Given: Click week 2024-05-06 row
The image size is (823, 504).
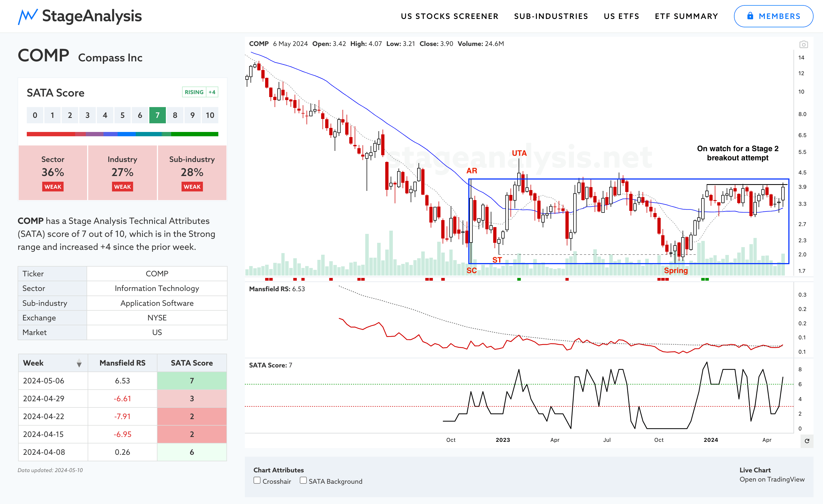Looking at the screenshot, I should click(122, 381).
